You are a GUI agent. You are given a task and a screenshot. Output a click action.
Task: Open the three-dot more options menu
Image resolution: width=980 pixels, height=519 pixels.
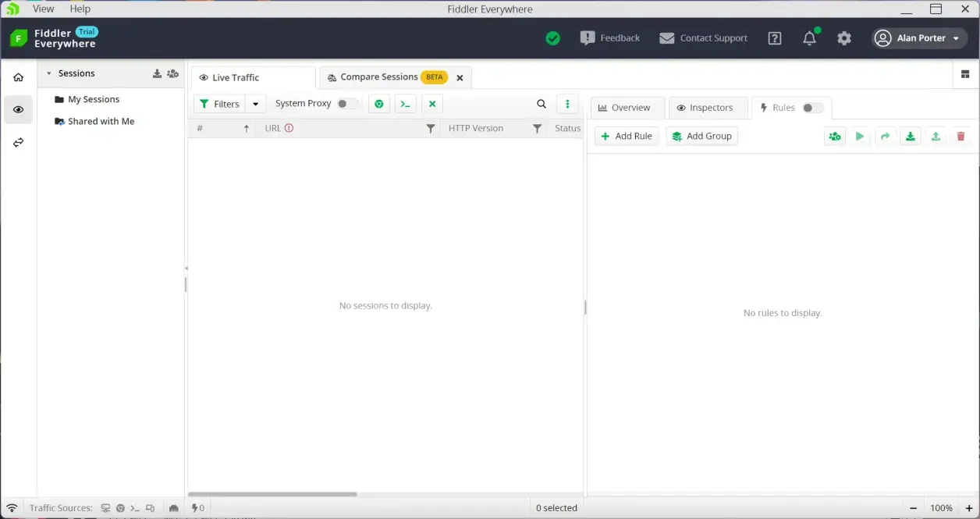(x=567, y=104)
